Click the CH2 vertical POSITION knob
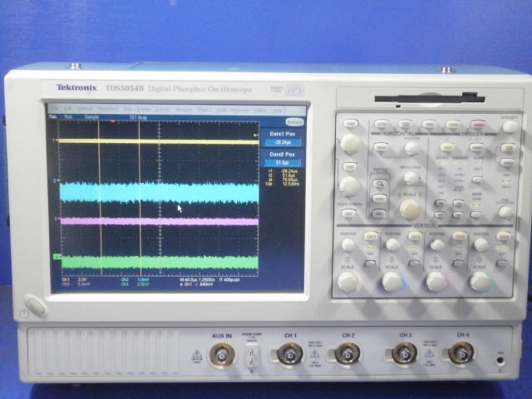Viewport: 532px width, 399px height. (x=393, y=244)
